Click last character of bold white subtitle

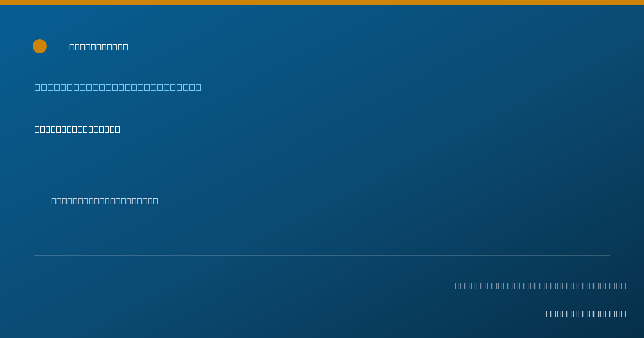118,129
